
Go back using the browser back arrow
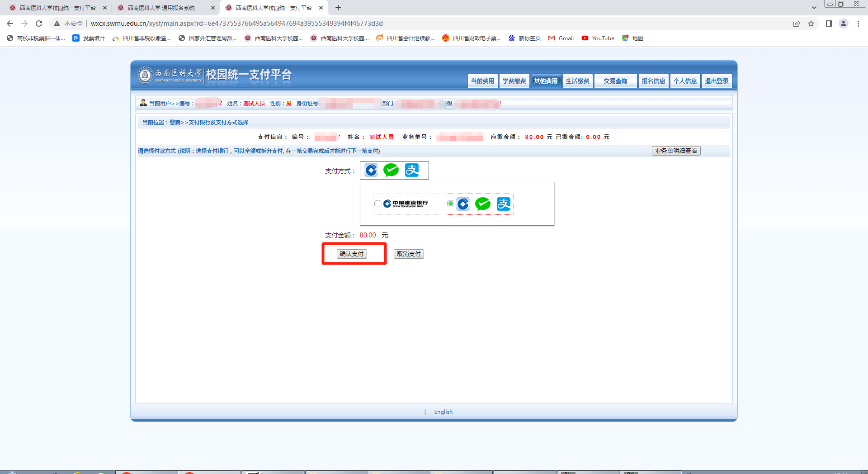10,24
